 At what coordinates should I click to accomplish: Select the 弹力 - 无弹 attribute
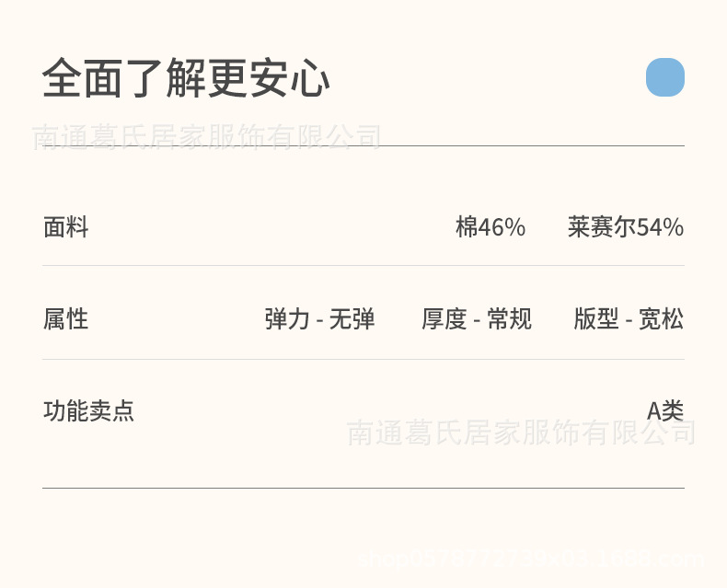pos(320,319)
